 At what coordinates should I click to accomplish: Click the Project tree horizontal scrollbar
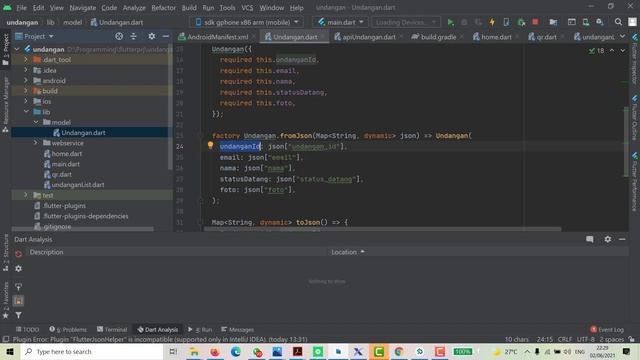83,229
